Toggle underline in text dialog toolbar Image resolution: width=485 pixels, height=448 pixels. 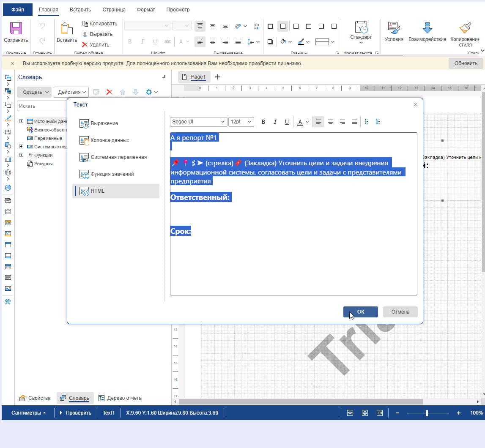tap(287, 122)
